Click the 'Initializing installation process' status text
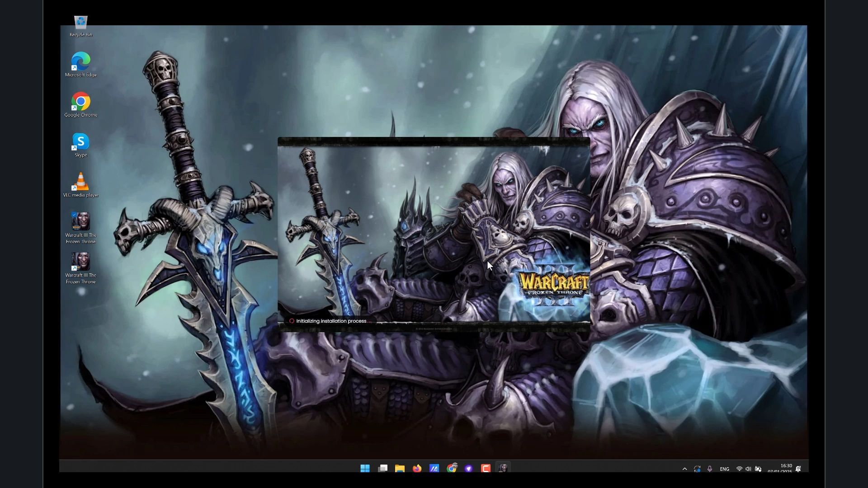Image resolution: width=868 pixels, height=488 pixels. (x=331, y=321)
